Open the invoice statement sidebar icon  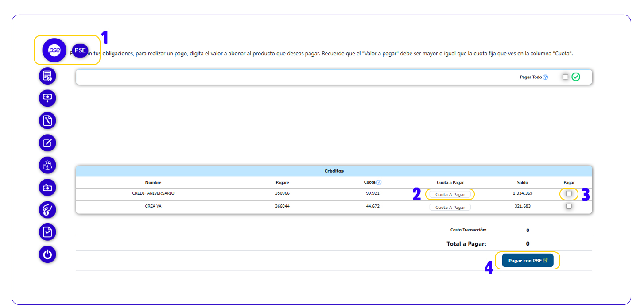click(x=47, y=76)
